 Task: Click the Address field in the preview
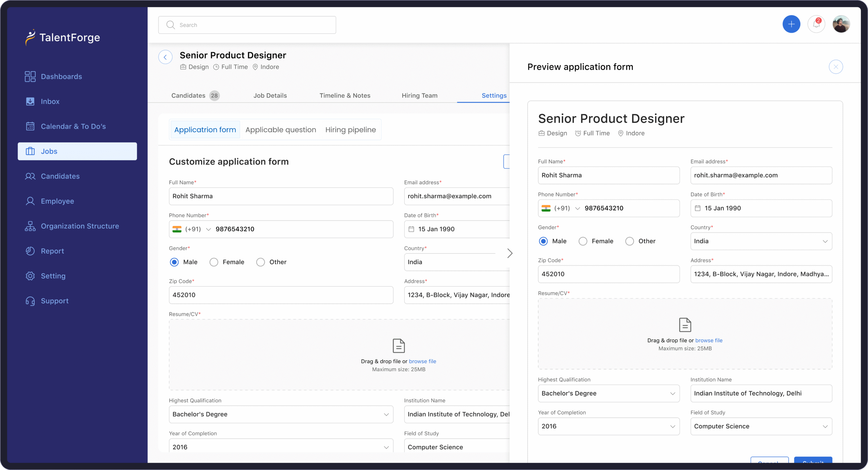point(761,274)
